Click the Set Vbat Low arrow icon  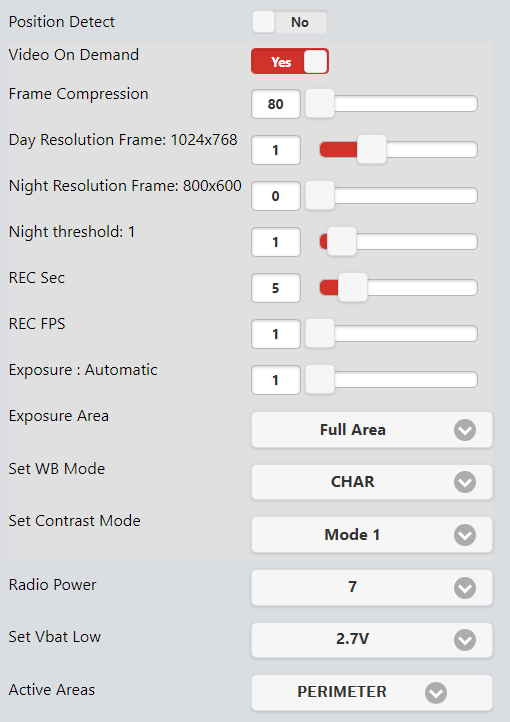click(465, 640)
